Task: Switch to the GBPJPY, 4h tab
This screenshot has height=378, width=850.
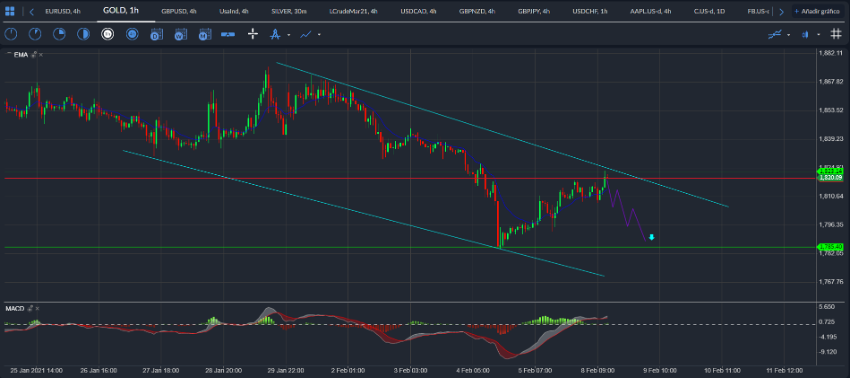Action: click(x=535, y=11)
